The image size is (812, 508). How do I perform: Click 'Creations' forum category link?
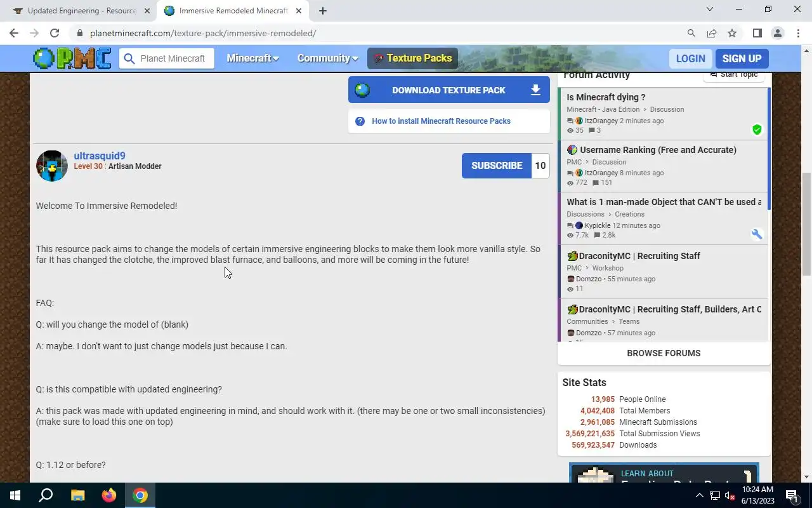(629, 214)
